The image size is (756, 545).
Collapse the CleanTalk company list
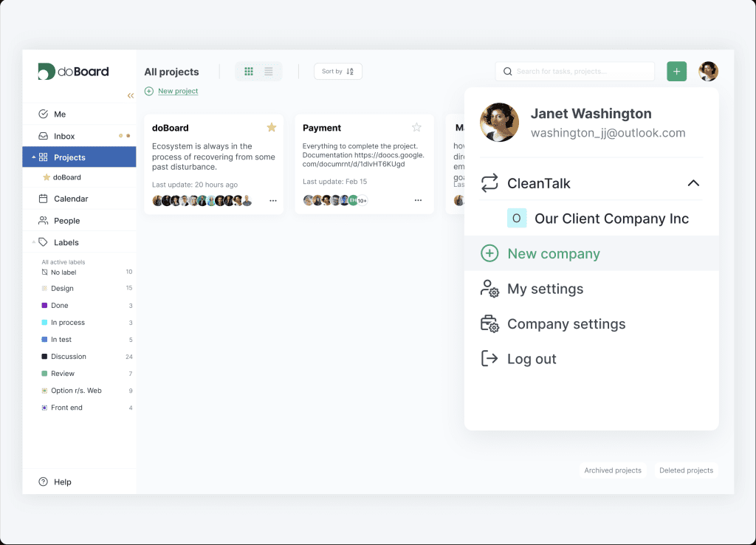coord(693,182)
